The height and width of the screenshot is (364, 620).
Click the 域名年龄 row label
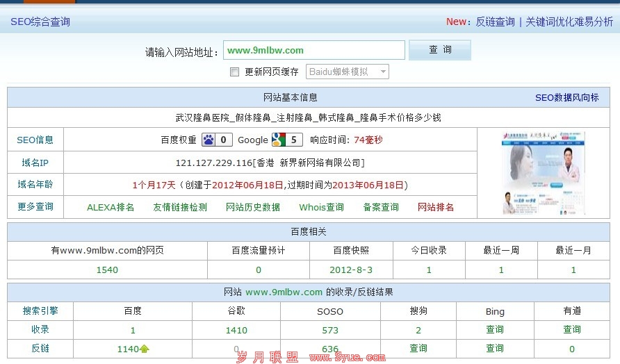(x=35, y=184)
